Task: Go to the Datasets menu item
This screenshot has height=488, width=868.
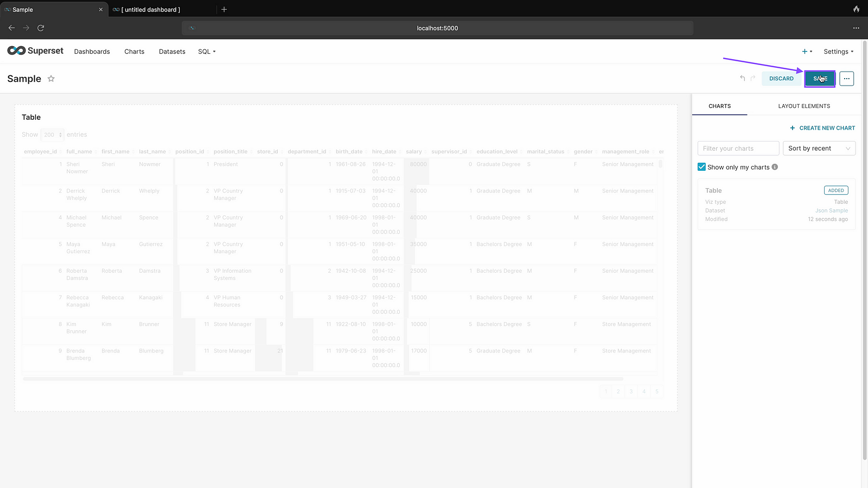Action: [172, 52]
